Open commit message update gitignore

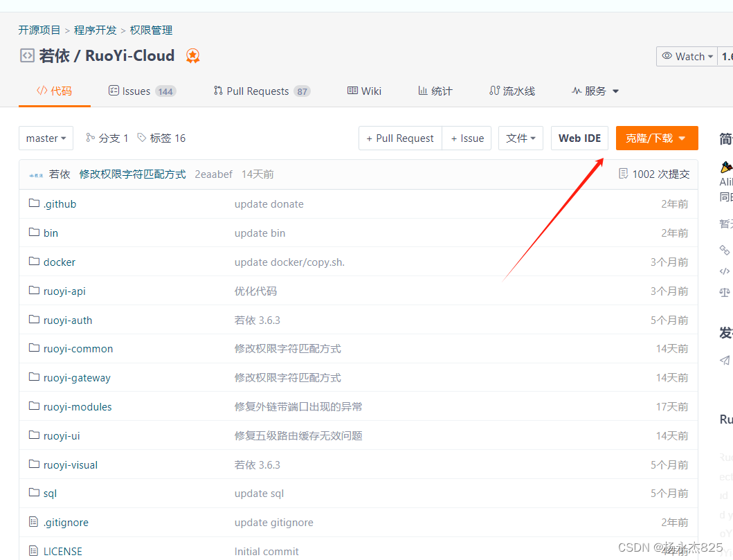coord(273,522)
